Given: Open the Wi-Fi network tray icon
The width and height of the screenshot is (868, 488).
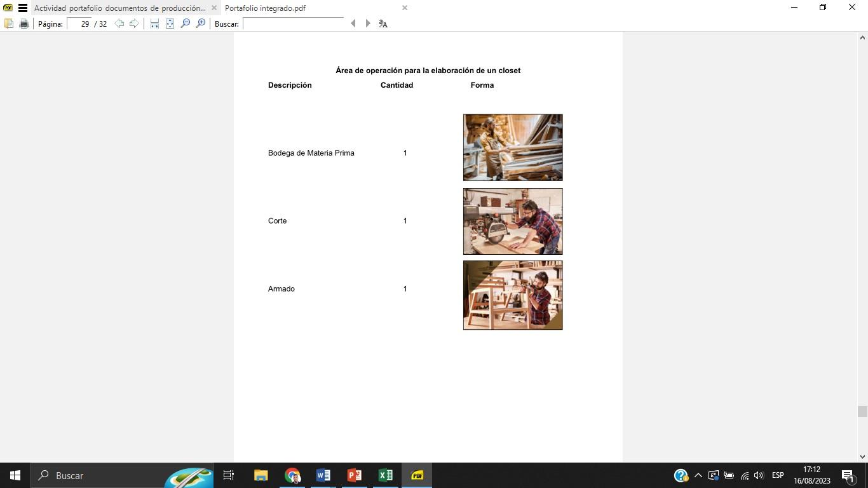Looking at the screenshot, I should (744, 475).
